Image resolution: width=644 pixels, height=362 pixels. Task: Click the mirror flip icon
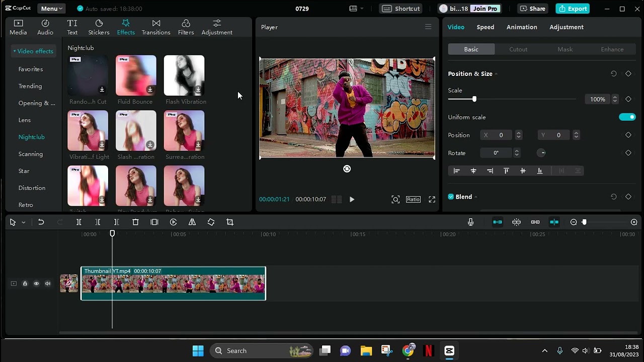pos(192,222)
